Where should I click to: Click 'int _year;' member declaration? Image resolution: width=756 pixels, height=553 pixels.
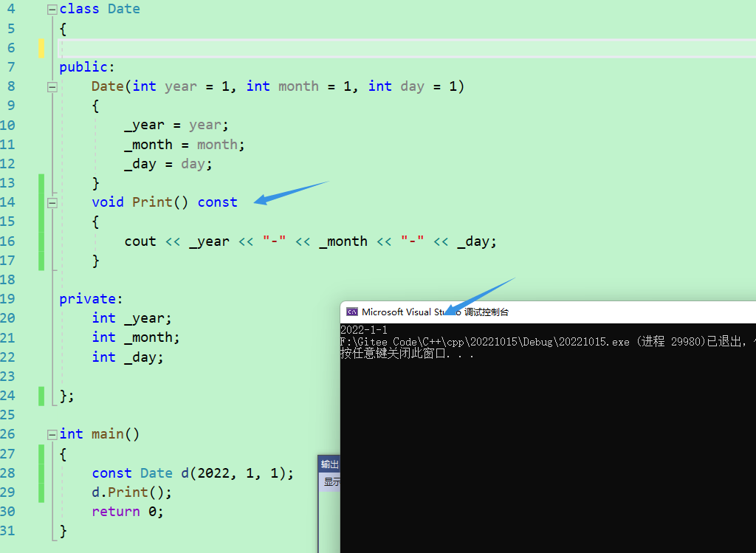[x=131, y=318]
